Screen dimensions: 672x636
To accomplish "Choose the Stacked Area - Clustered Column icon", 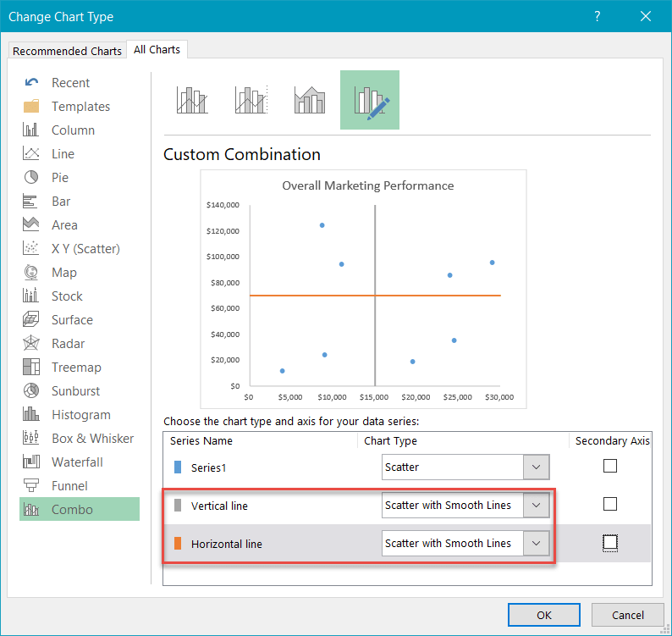I will [x=310, y=100].
